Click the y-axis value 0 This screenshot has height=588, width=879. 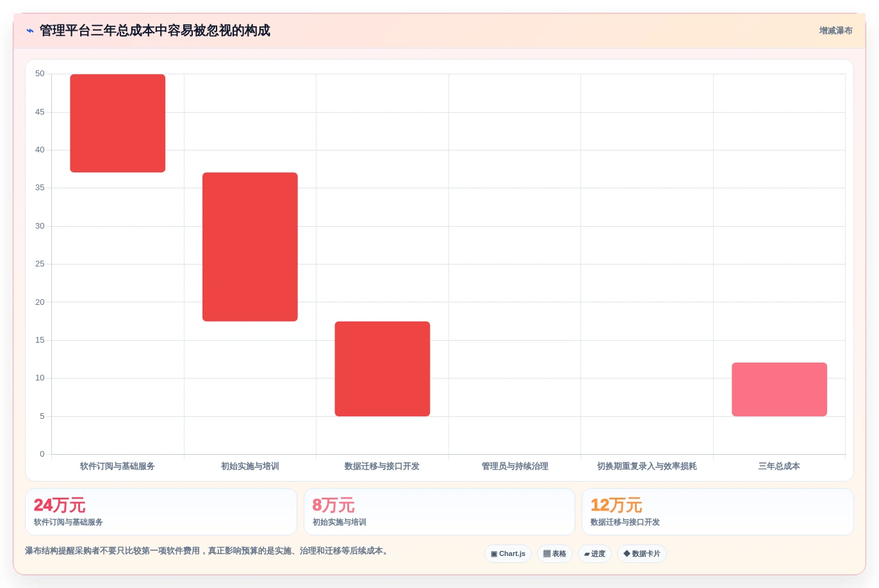42,454
